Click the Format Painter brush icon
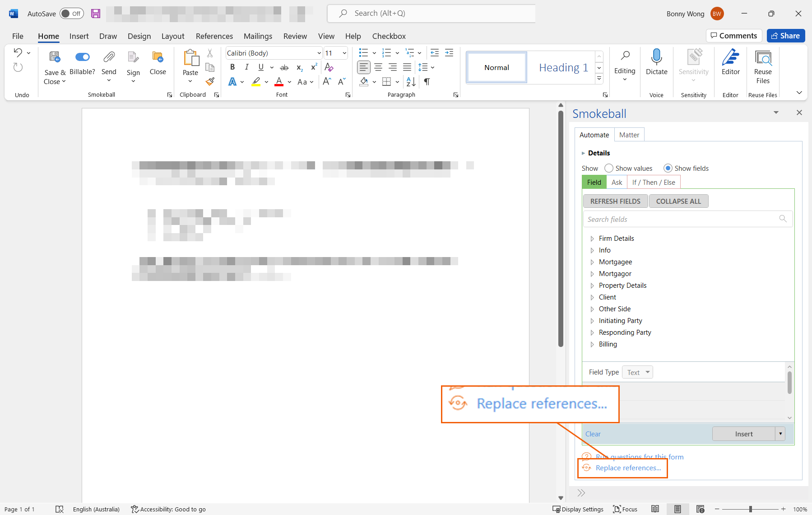This screenshot has width=812, height=515. [210, 82]
